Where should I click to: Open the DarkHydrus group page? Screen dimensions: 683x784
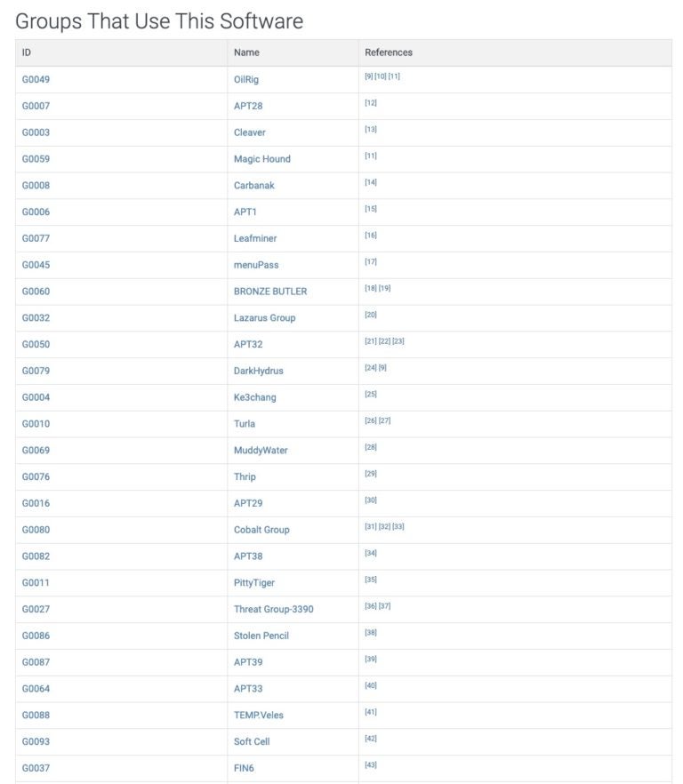coord(258,371)
